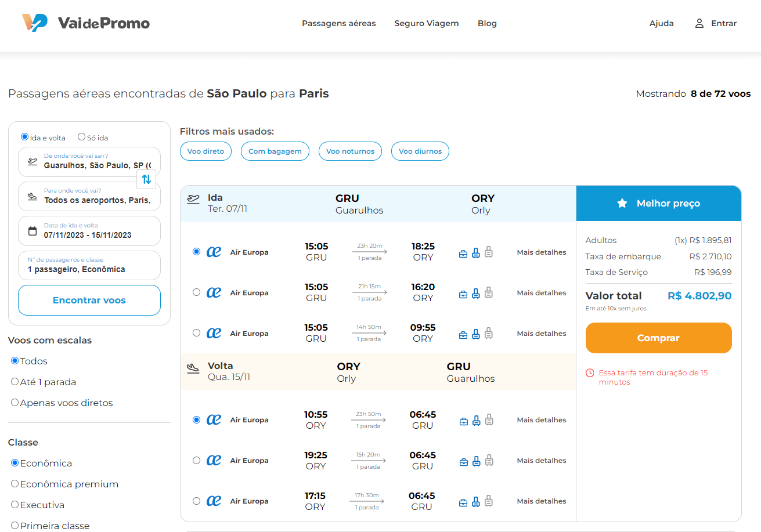Click the ViajaDePromo logo icon

pos(34,23)
